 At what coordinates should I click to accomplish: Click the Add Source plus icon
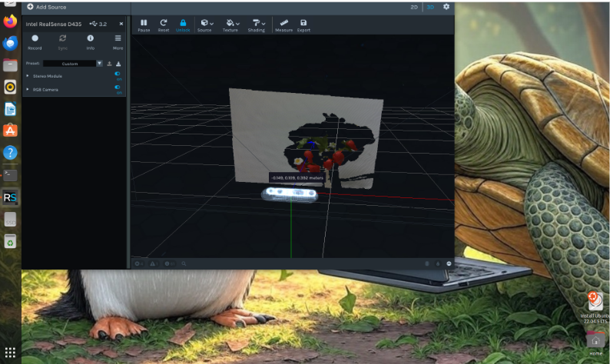30,7
